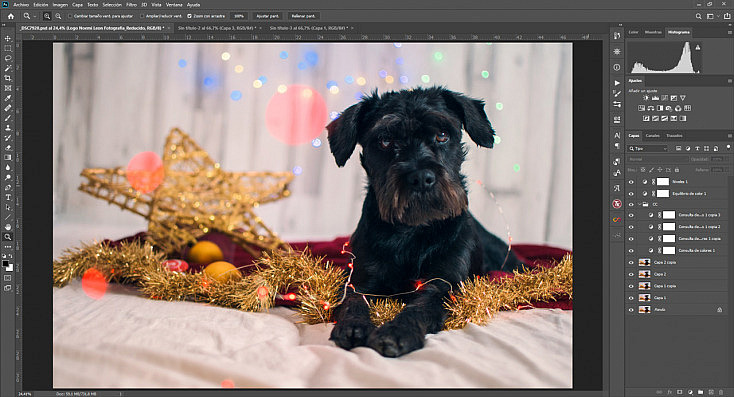Viewport: 734px width, 397px height.
Task: Select the Capa 2 layer thumbnail
Action: tap(645, 274)
